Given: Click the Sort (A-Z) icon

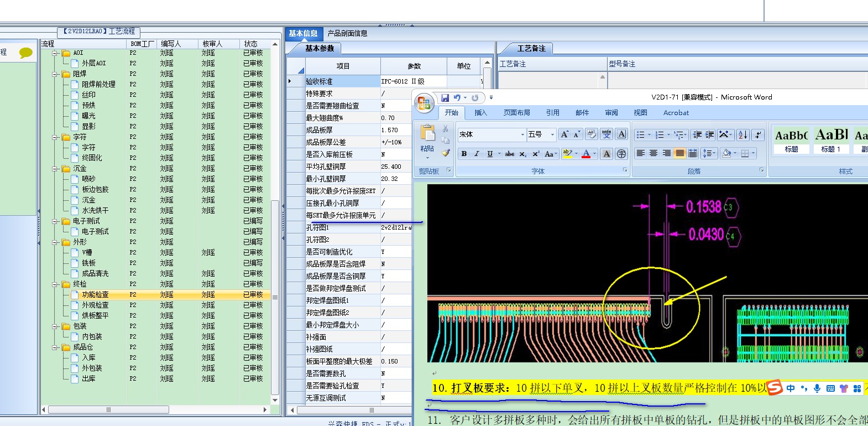Looking at the screenshot, I should (742, 134).
